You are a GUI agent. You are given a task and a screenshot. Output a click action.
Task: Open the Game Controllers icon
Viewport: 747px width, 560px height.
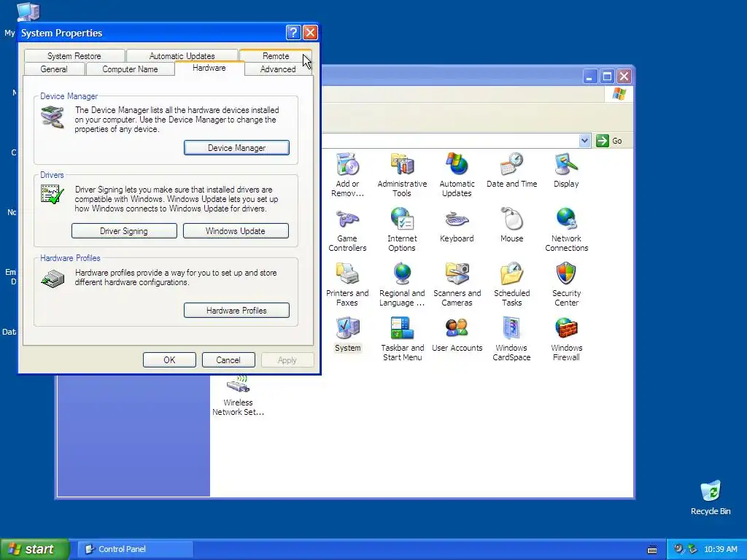347,230
